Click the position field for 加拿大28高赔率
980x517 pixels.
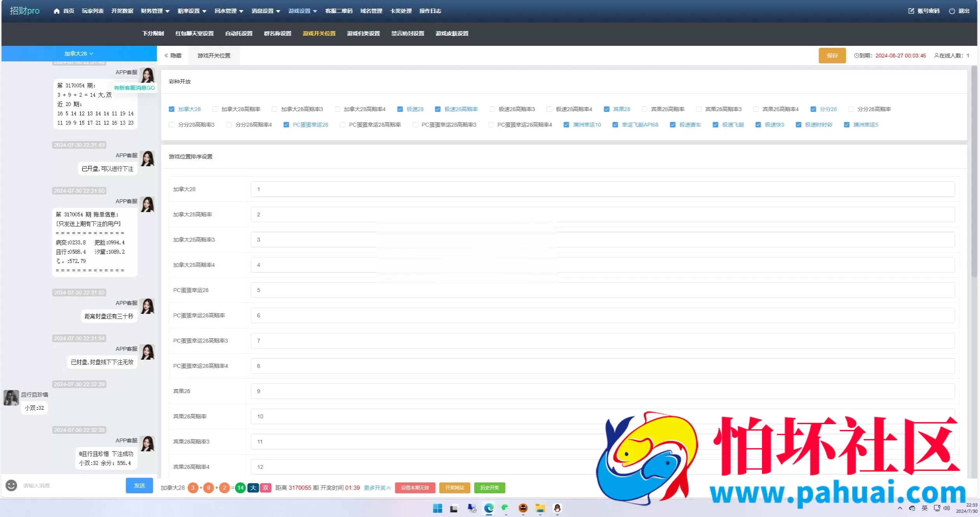(x=602, y=214)
